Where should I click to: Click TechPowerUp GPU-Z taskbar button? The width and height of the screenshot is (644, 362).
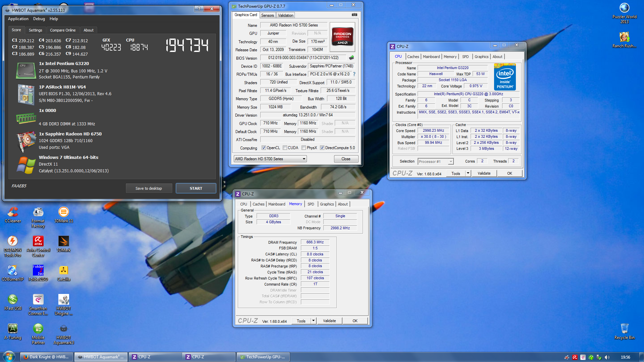(x=263, y=357)
